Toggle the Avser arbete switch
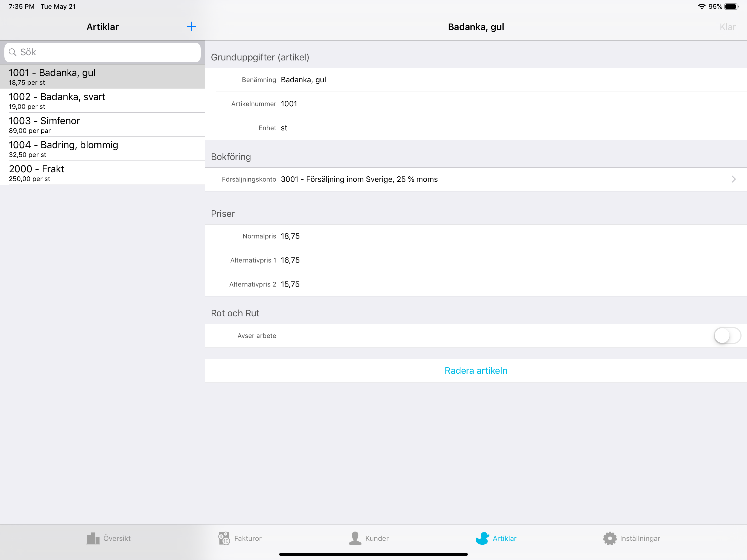Screen dimensions: 747x560 tap(727, 336)
